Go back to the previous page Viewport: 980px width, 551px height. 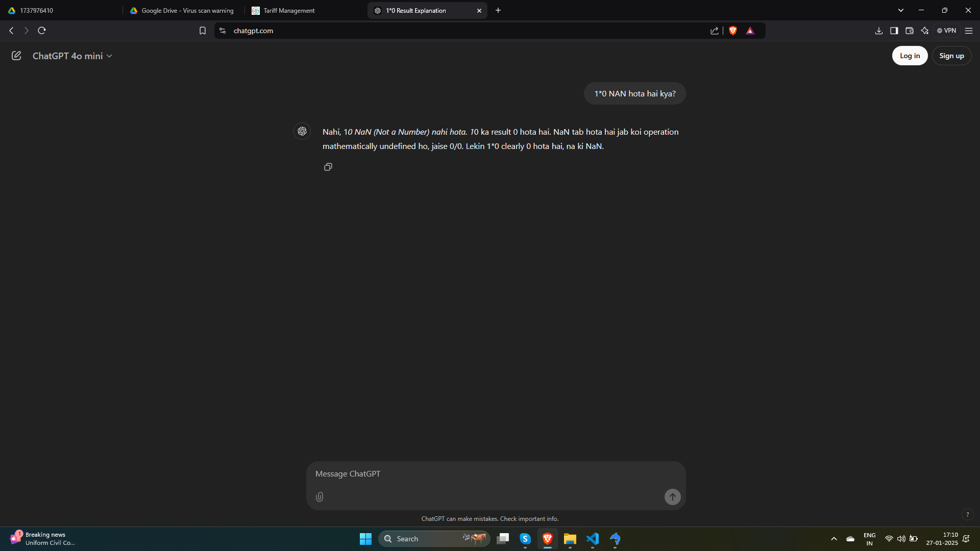pos(11,31)
